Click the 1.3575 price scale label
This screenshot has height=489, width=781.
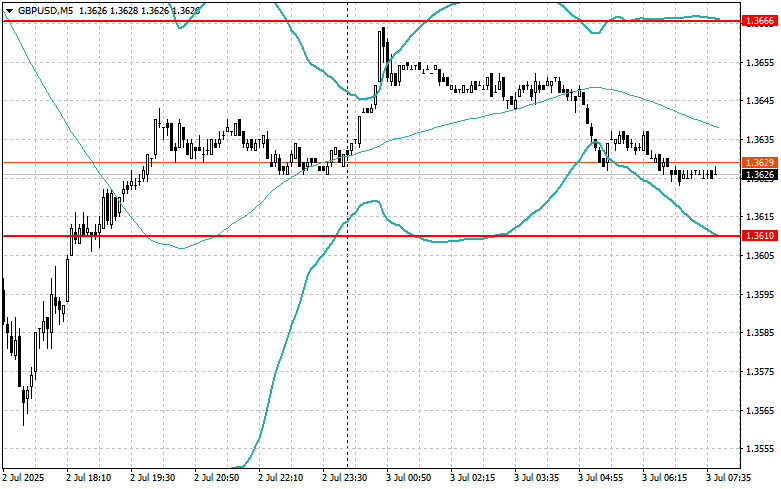point(761,371)
